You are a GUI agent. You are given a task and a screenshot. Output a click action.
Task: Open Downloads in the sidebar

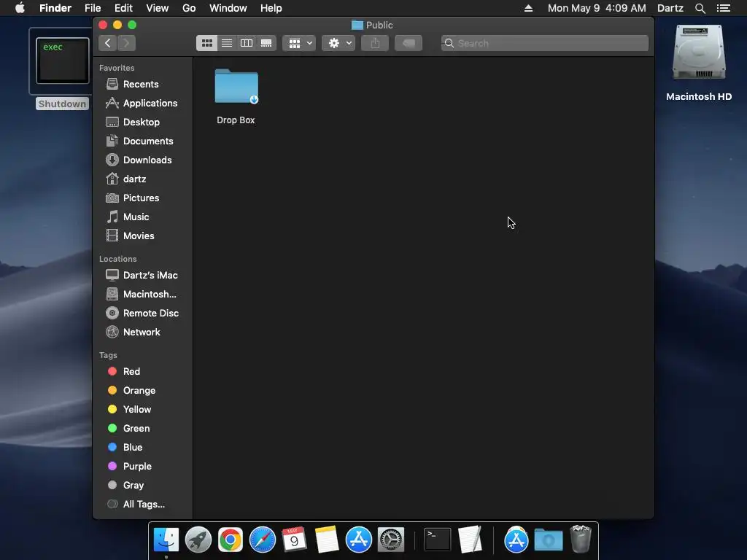point(142,160)
